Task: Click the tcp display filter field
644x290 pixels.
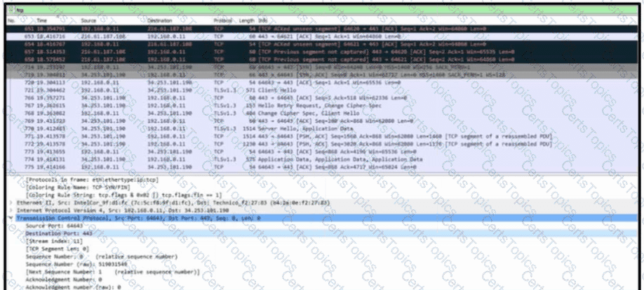Action: pyautogui.click(x=281, y=11)
